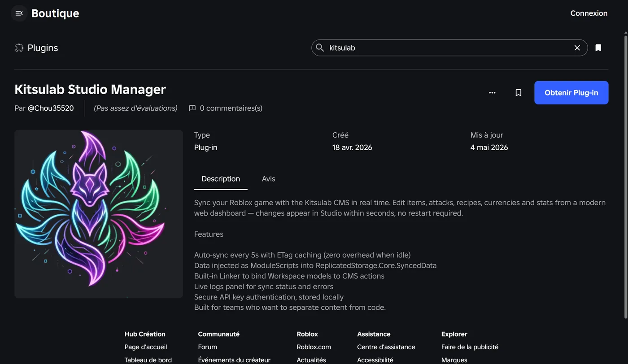Open the Plugins category label
The image size is (628, 364).
point(43,48)
